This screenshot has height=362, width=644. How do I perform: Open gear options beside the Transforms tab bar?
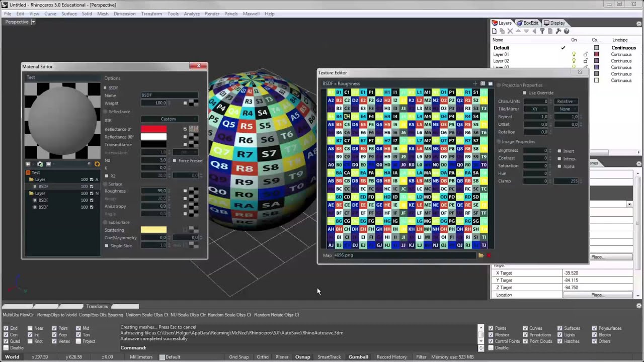pos(639,306)
